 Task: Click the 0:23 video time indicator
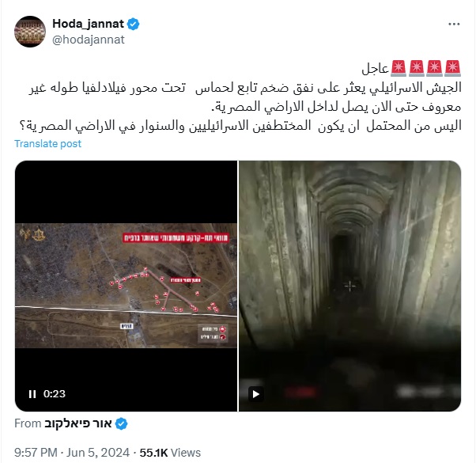55,394
